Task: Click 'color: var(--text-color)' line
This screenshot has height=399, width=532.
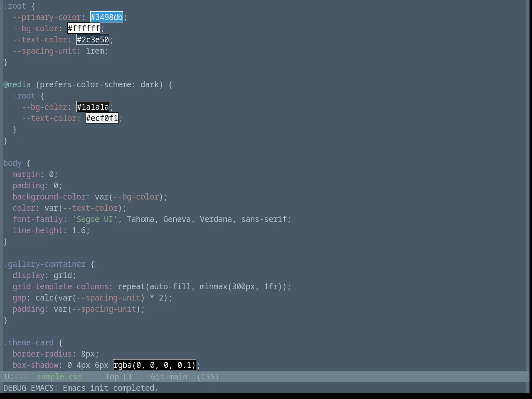Action: (69, 208)
